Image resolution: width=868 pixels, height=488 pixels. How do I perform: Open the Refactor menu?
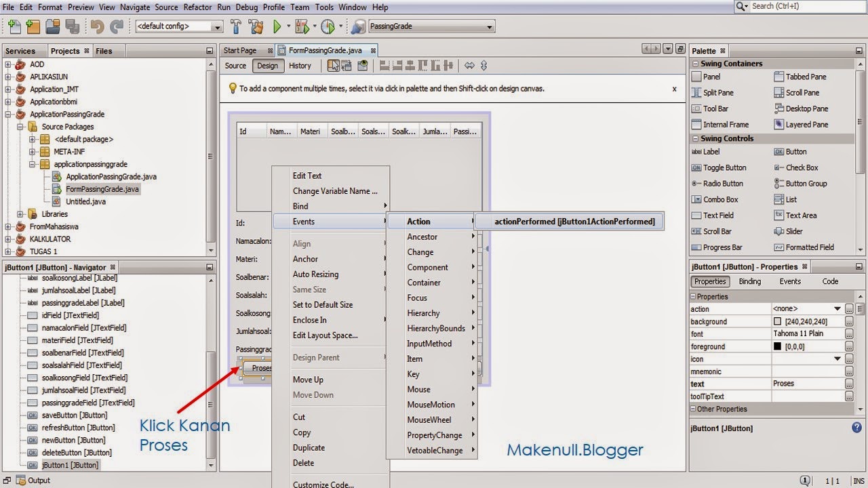(x=198, y=7)
